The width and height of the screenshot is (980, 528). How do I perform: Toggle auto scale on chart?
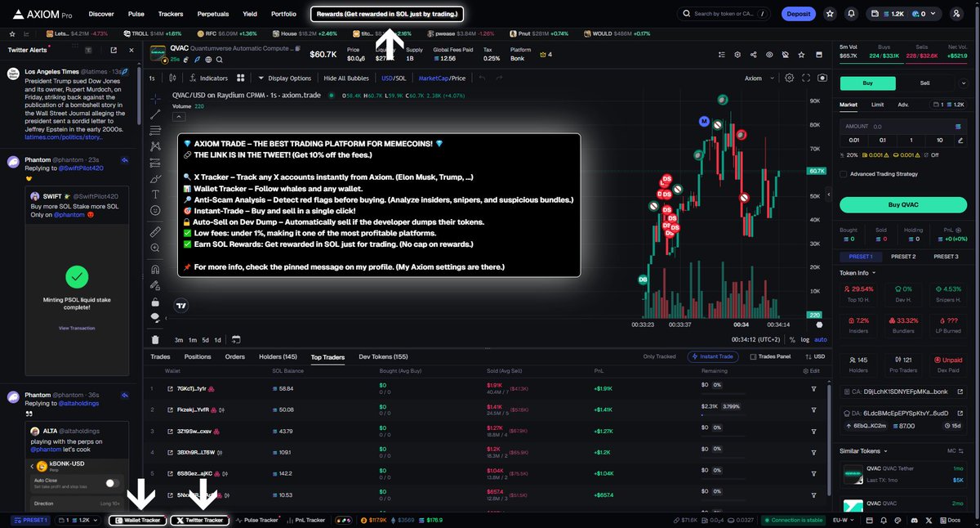[x=820, y=339]
